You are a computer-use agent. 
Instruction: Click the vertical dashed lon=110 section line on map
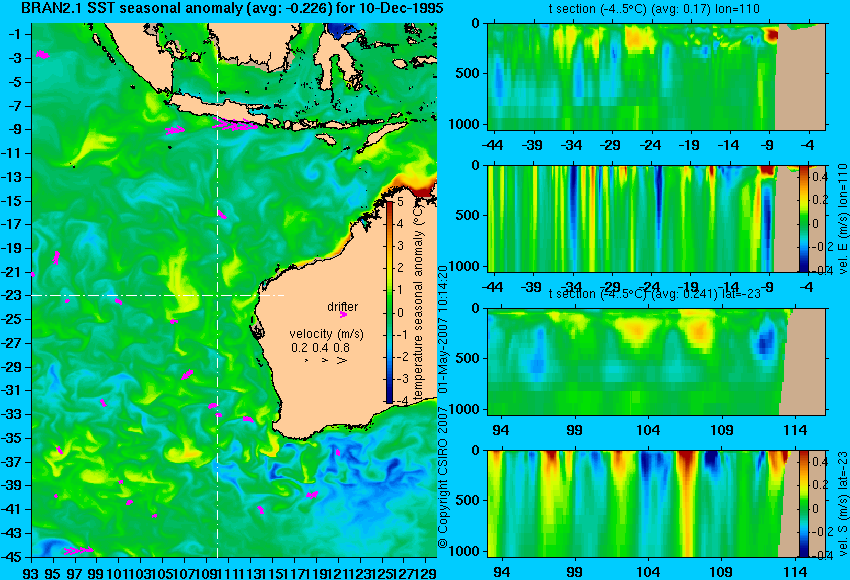(x=217, y=290)
